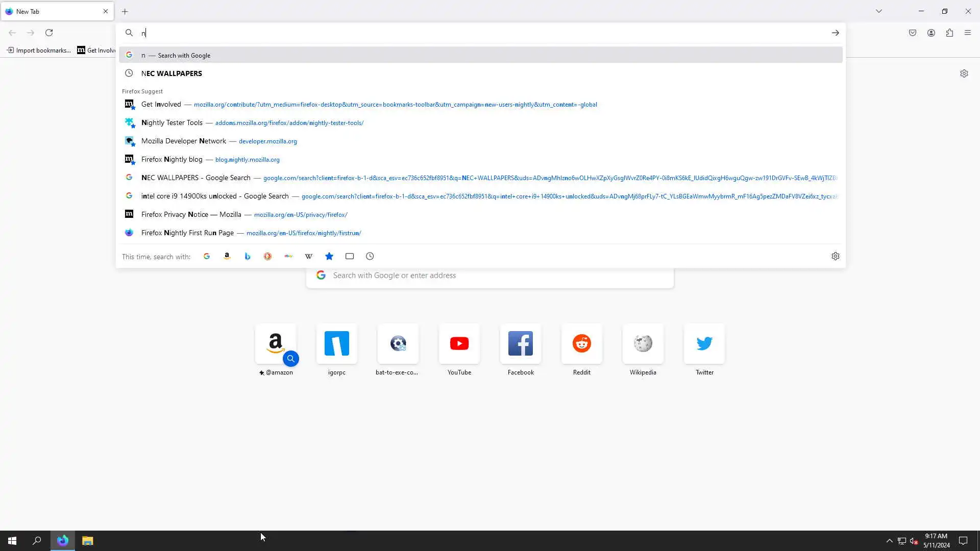Open search settings gear in dropdown
980x551 pixels.
pos(836,256)
